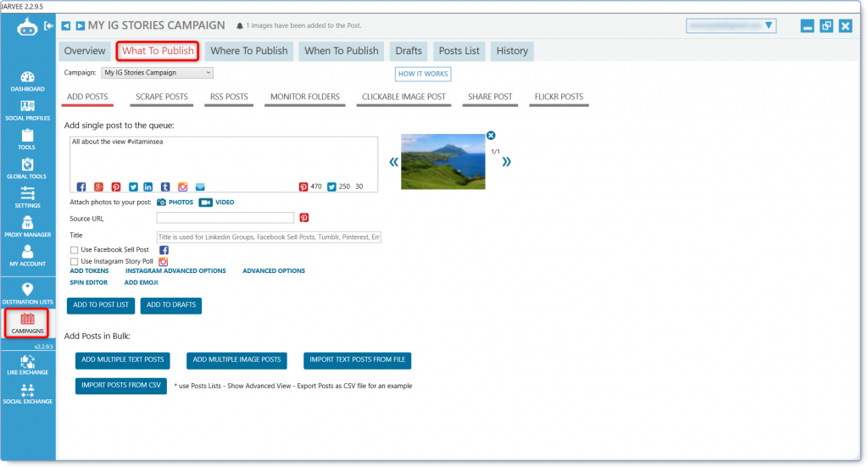Switch to the Where To Publish tab
Viewport: 868px width, 468px height.
[249, 51]
